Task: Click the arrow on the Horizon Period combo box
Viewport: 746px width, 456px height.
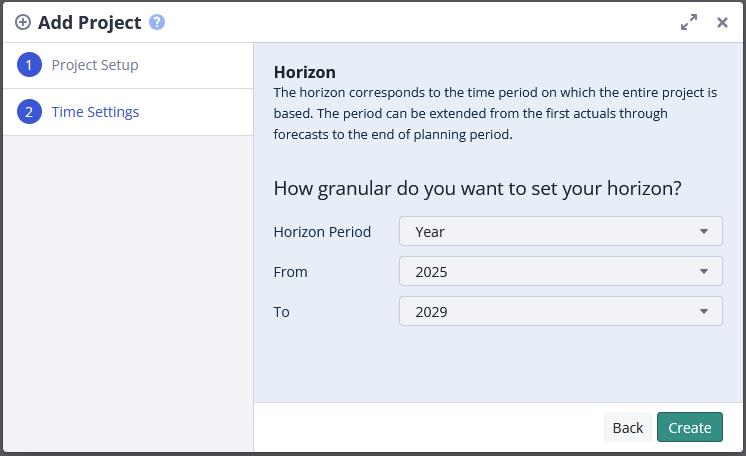Action: [x=705, y=231]
